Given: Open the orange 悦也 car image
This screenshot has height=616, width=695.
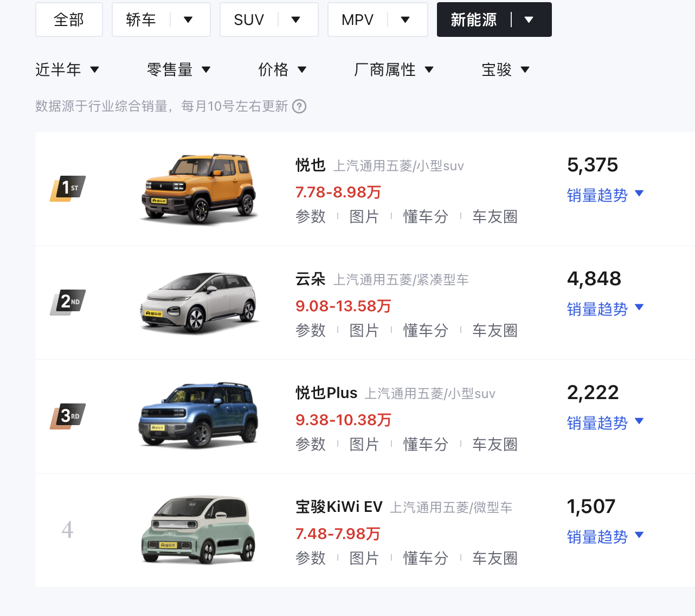Looking at the screenshot, I should click(x=198, y=189).
